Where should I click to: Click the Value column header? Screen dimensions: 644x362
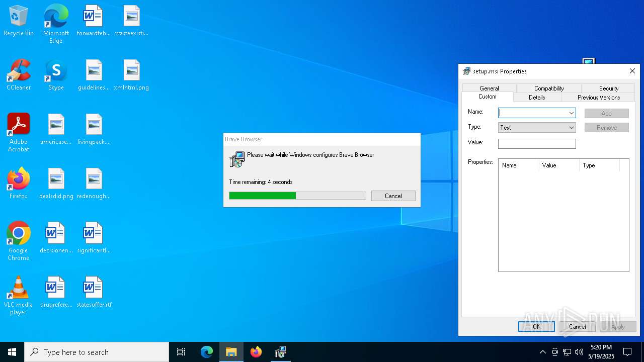coord(559,165)
